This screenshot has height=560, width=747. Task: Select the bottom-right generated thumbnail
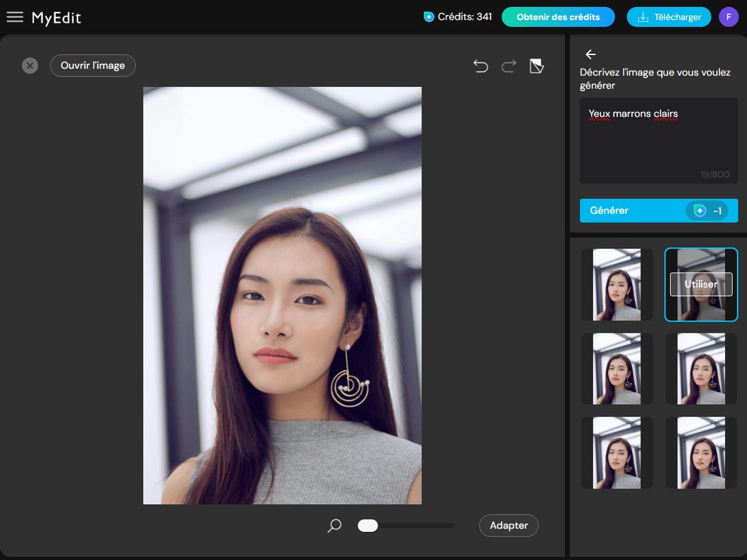[701, 452]
